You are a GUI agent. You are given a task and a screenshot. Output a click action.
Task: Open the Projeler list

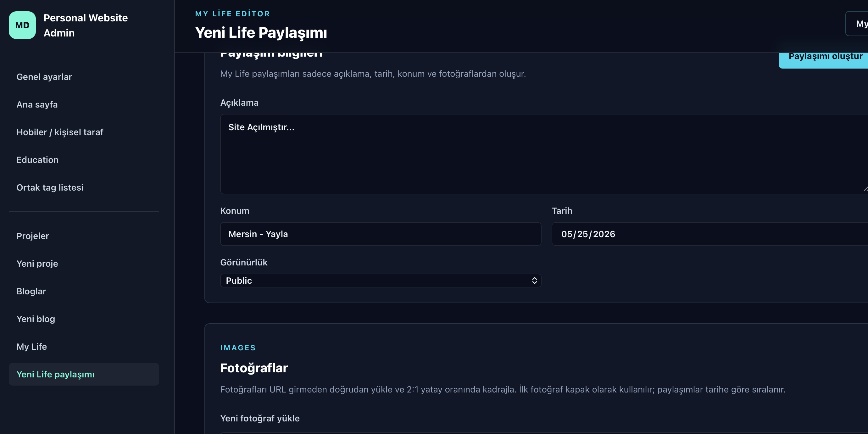[33, 236]
